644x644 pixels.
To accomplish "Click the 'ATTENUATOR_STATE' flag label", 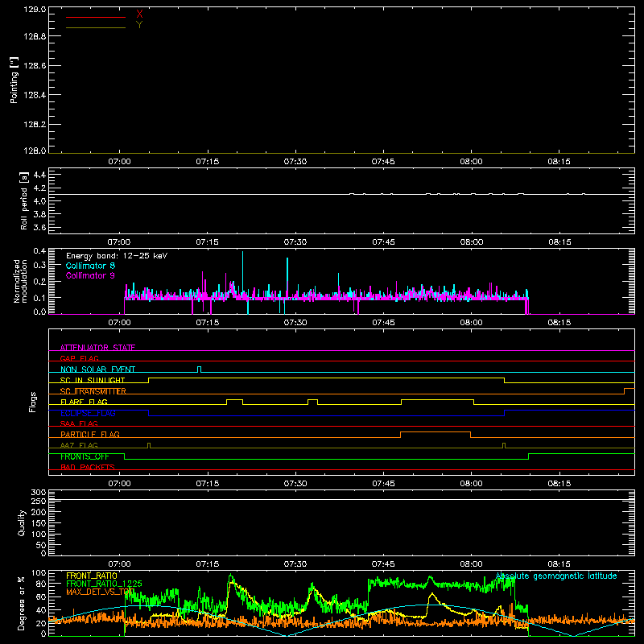I will point(97,348).
